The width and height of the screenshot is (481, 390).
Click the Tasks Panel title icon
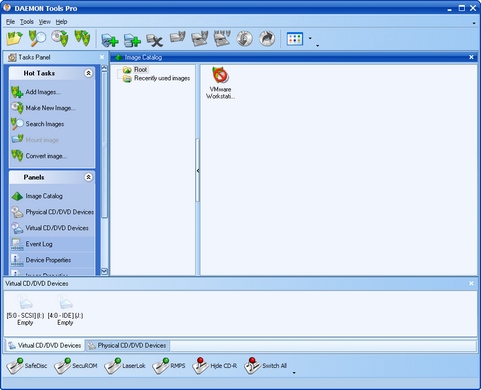(x=12, y=57)
